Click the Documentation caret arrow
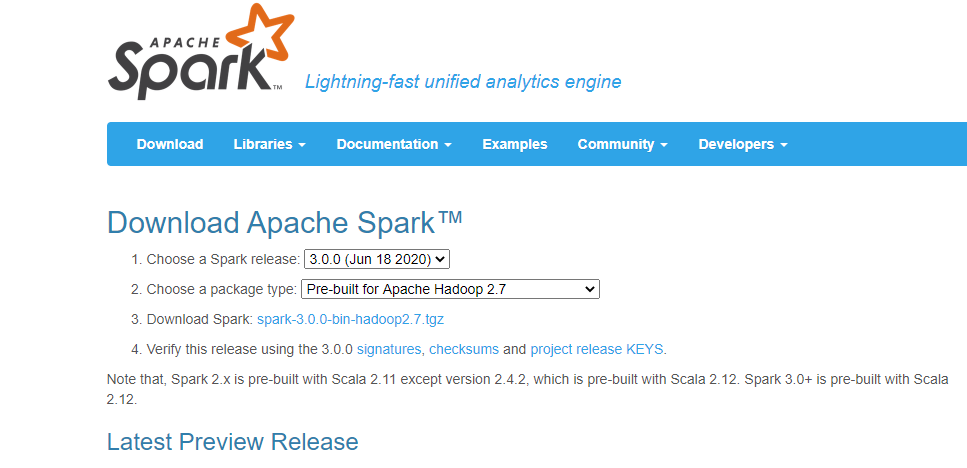967x468 pixels. [x=448, y=145]
